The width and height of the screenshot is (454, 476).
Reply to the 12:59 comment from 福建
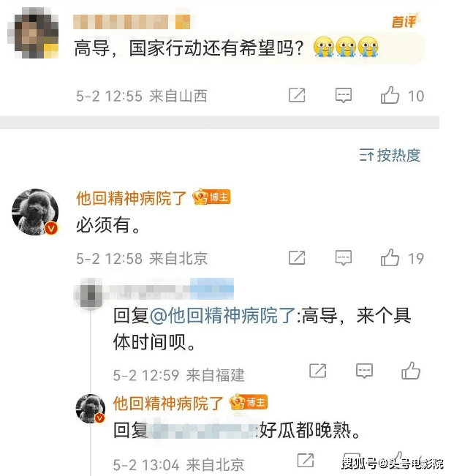[364, 371]
